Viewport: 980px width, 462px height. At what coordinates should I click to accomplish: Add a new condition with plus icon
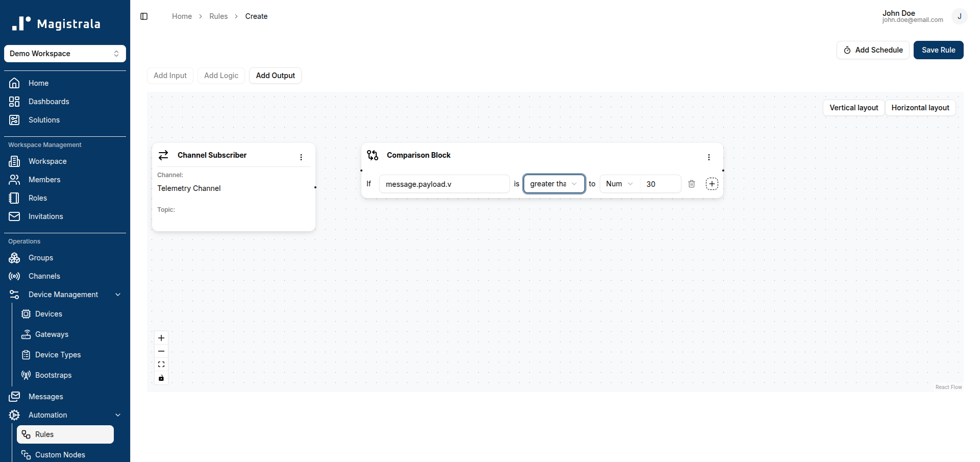pos(712,184)
